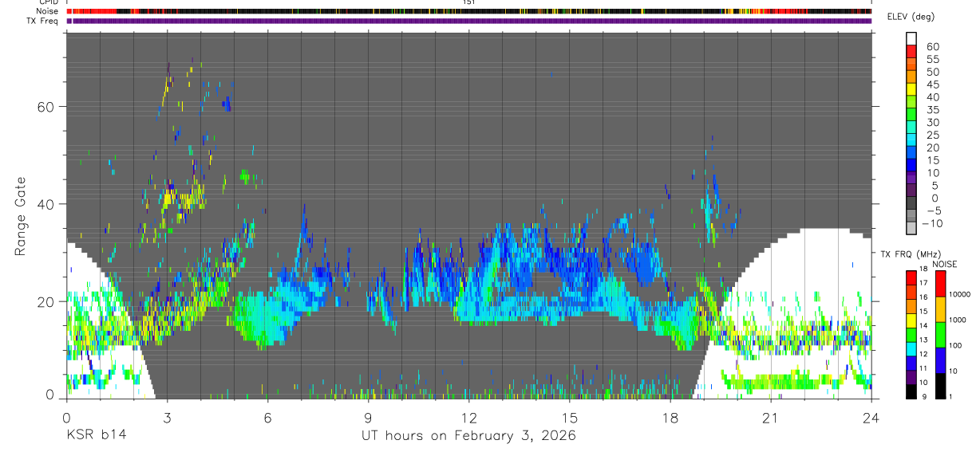Click NOISE legend label "1"
The height and width of the screenshot is (452, 980).
pyautogui.click(x=951, y=396)
